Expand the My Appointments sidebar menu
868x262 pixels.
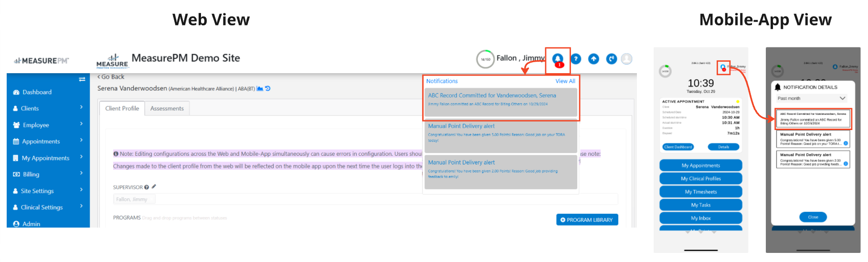pyautogui.click(x=48, y=158)
